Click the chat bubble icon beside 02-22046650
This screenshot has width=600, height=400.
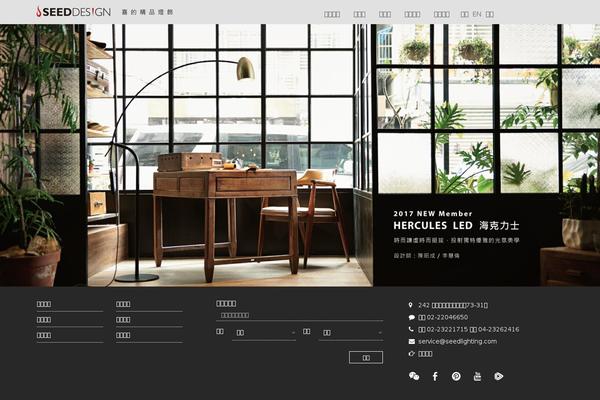coord(411,317)
